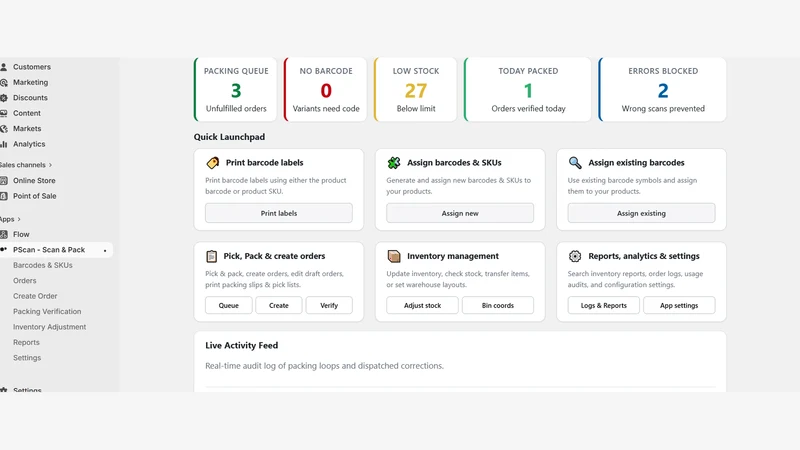The width and height of the screenshot is (800, 450).
Task: Open the Packing Queue stat card
Action: 235,89
